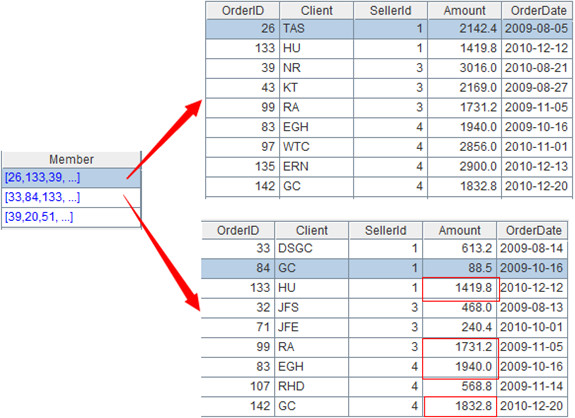Click the top table's OrderDate column header

coord(538,10)
